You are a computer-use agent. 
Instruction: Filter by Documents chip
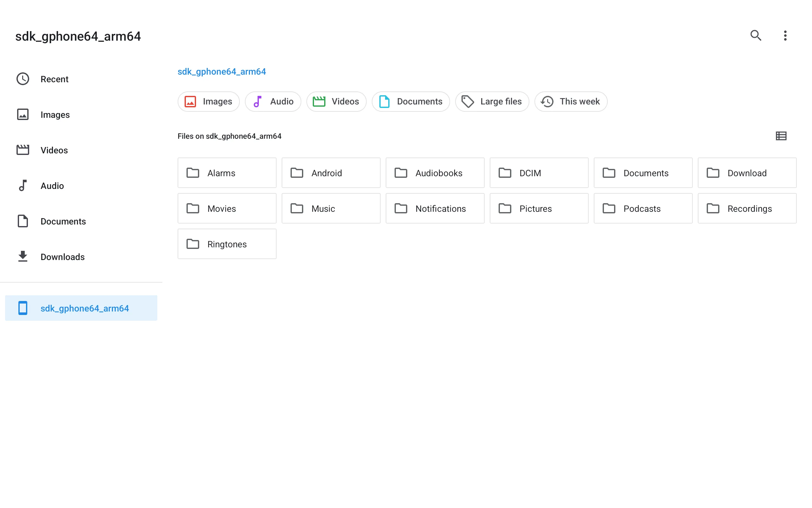point(411,102)
